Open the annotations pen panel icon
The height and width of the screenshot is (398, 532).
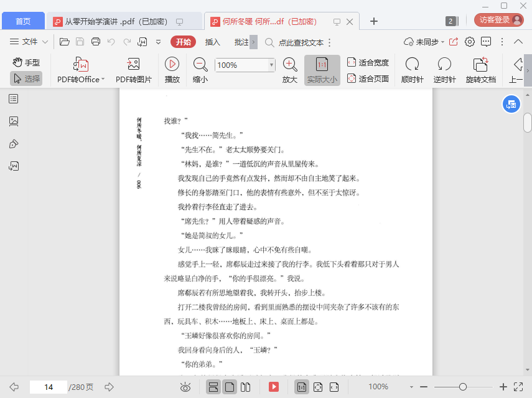click(x=14, y=144)
